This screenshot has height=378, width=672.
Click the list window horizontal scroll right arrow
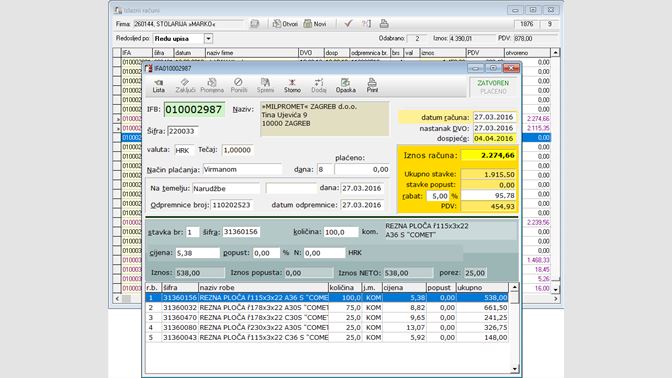pyautogui.click(x=555, y=298)
